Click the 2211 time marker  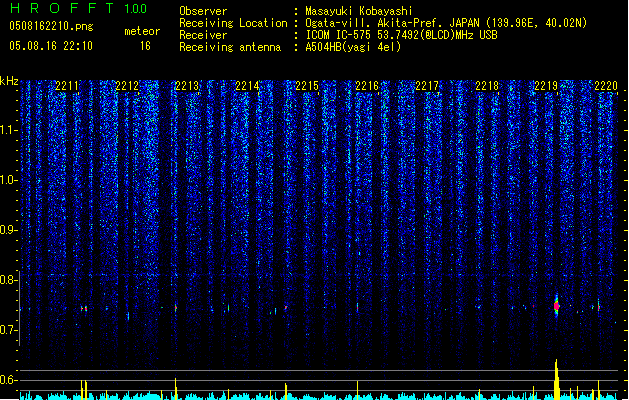(x=67, y=86)
